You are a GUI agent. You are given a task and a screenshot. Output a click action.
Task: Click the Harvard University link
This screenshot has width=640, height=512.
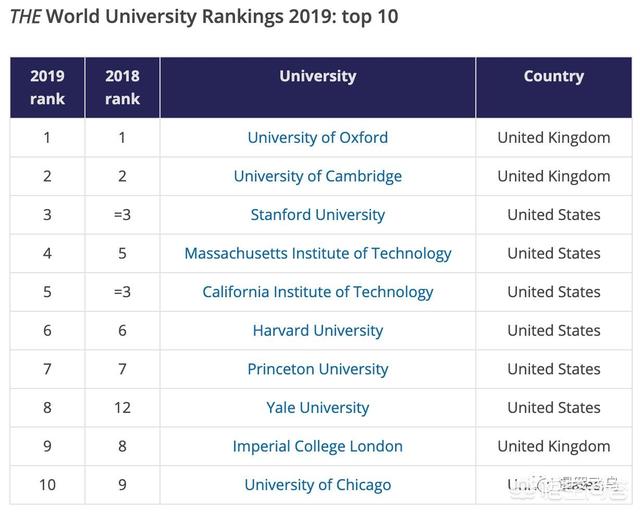click(x=317, y=330)
